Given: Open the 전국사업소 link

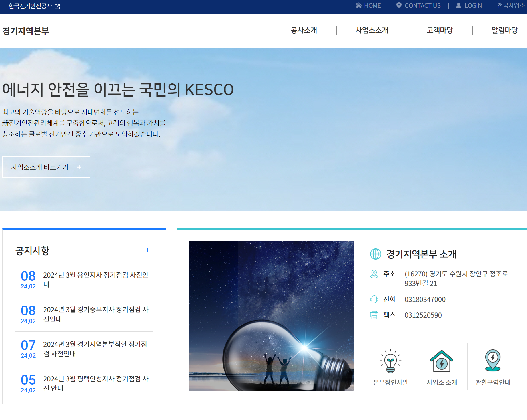Looking at the screenshot, I should 511,6.
